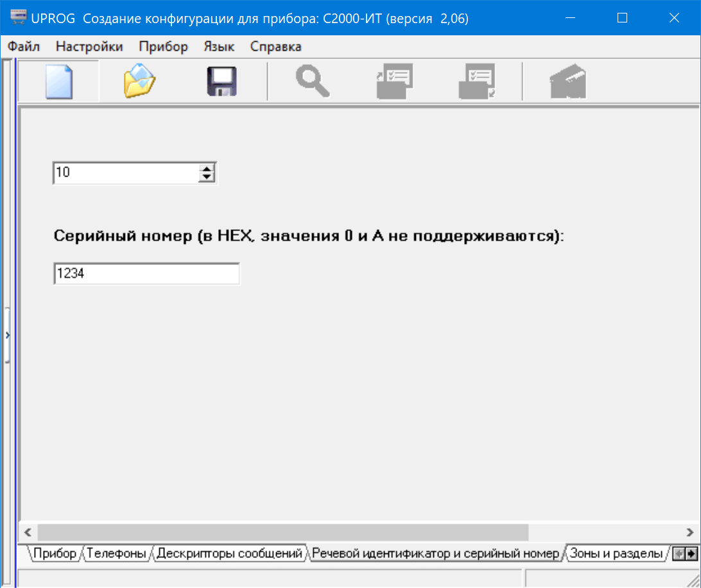
Task: Minimize the UPROG window
Action: pos(570,18)
